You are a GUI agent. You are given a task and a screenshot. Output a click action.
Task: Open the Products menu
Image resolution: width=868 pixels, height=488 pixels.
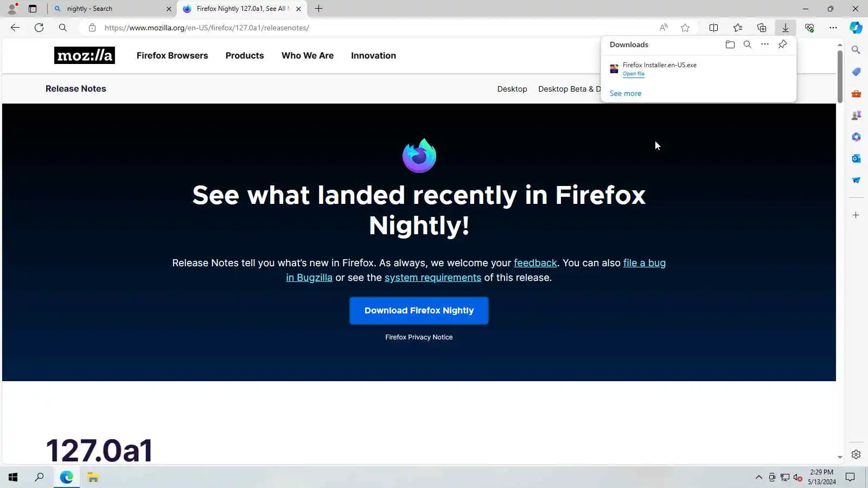(245, 55)
